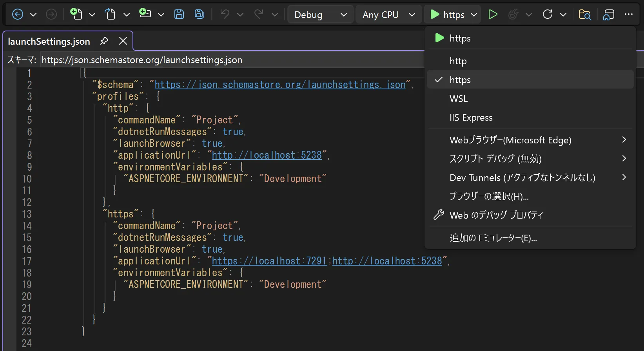Close the launchSettings.json tab

123,41
